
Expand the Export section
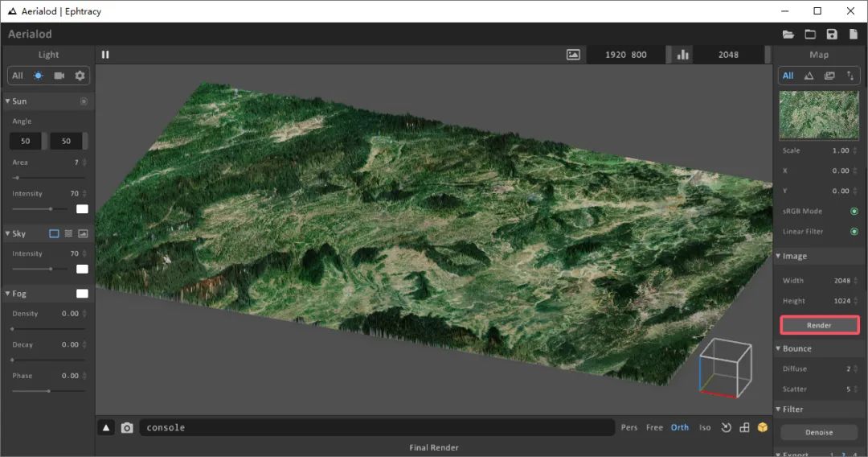[x=778, y=455]
